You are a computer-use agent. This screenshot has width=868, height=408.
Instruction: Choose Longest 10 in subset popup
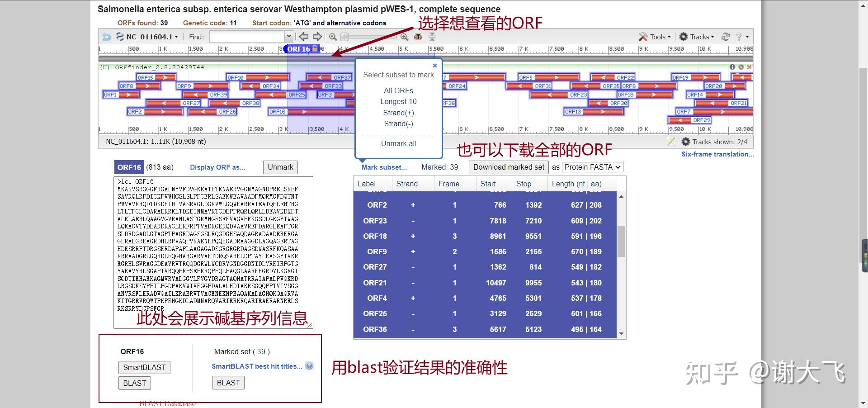pos(398,101)
